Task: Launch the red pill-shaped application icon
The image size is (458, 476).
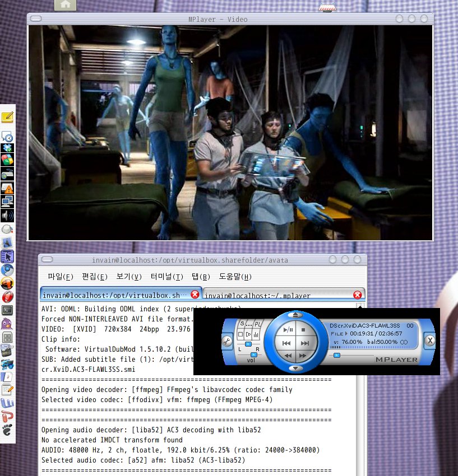Action: pyautogui.click(x=7, y=297)
